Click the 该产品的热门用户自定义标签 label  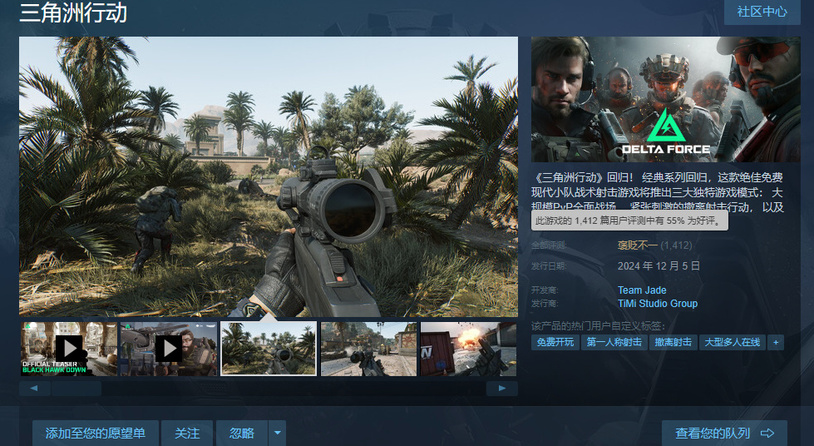coord(598,326)
